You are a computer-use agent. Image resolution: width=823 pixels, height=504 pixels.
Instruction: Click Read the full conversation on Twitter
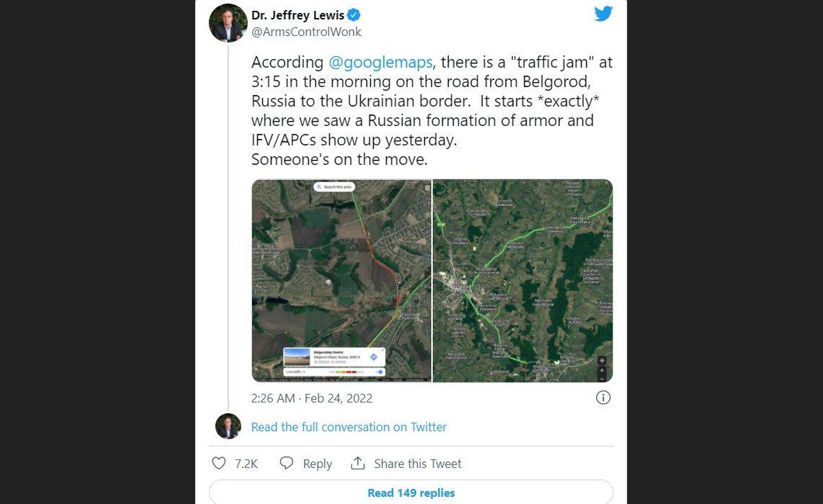coord(348,427)
